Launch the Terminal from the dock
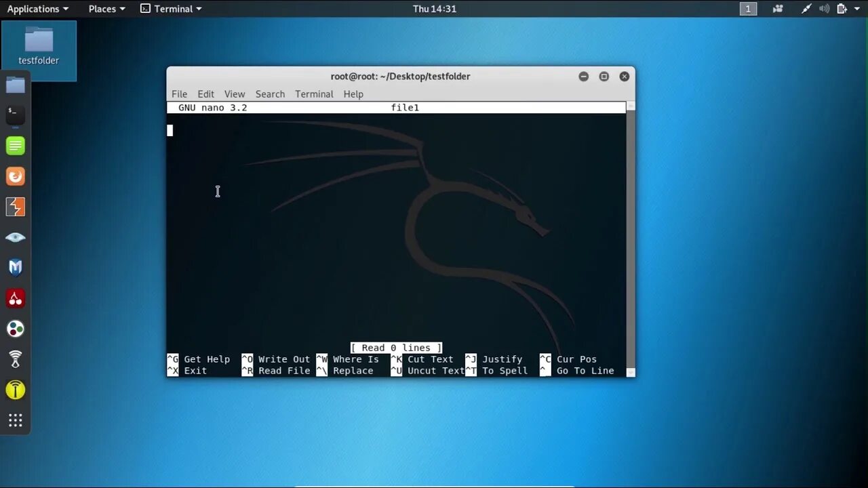Screen dimensions: 868x488 tap(15, 115)
